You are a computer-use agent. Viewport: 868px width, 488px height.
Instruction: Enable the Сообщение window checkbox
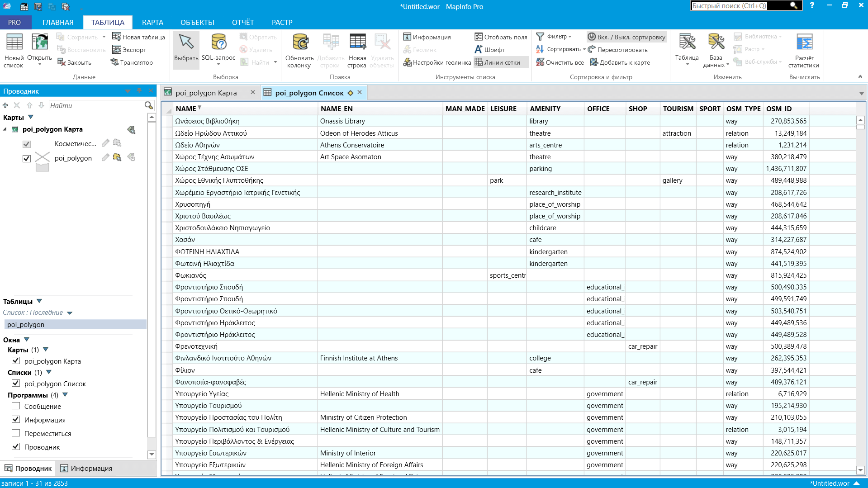click(x=16, y=406)
